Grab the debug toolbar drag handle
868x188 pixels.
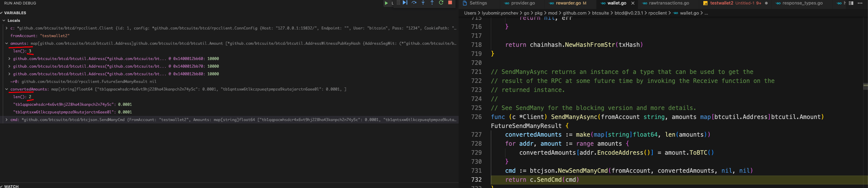pos(398,3)
